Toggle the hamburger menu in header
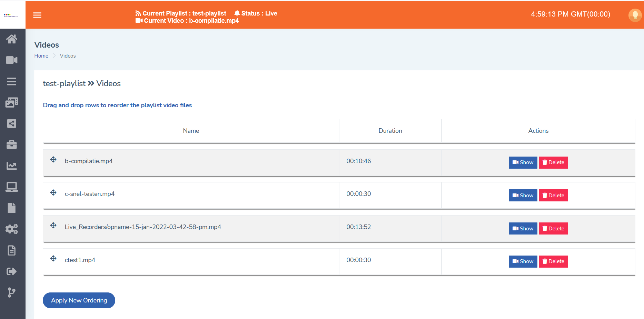Screen dimensions: 644x319 click(37, 15)
